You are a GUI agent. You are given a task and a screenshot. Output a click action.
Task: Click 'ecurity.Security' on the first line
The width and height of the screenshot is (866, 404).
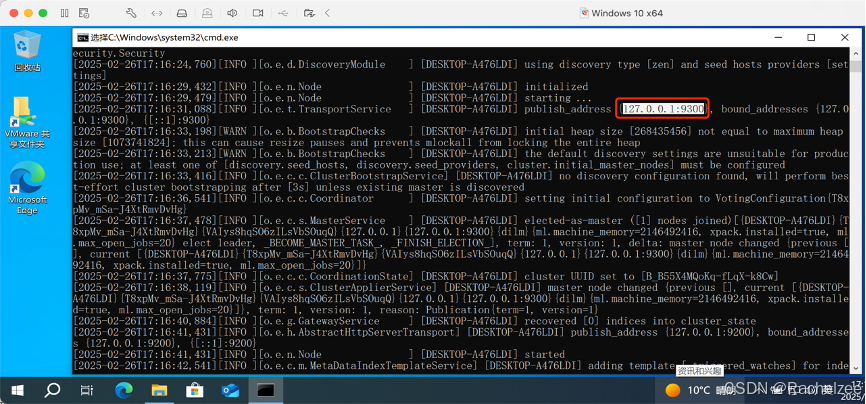[119, 53]
